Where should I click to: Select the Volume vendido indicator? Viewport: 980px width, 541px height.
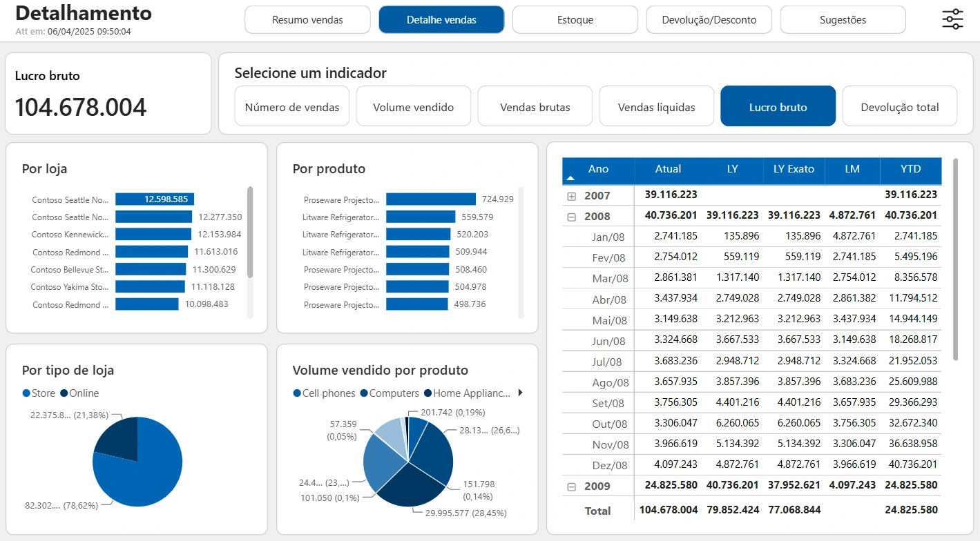[x=414, y=106]
